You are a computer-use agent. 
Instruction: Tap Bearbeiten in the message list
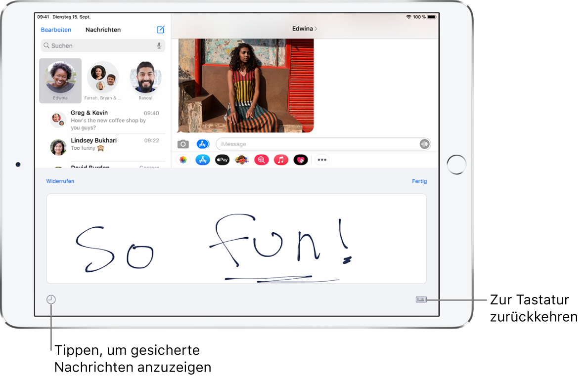[56, 30]
